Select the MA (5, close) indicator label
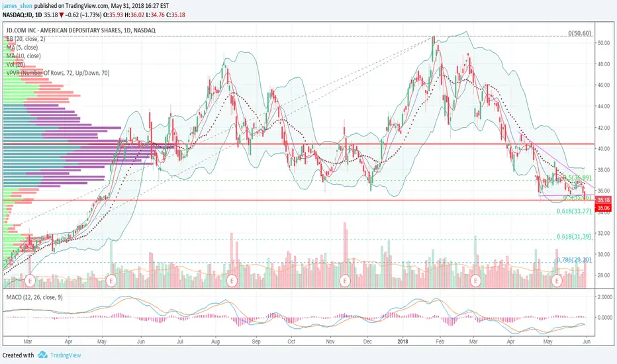This screenshot has width=617, height=364. (x=22, y=48)
